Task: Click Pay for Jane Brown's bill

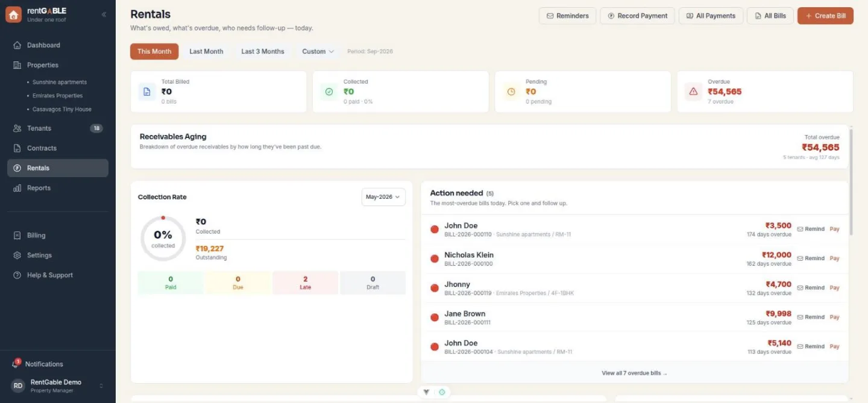Action: click(834, 317)
